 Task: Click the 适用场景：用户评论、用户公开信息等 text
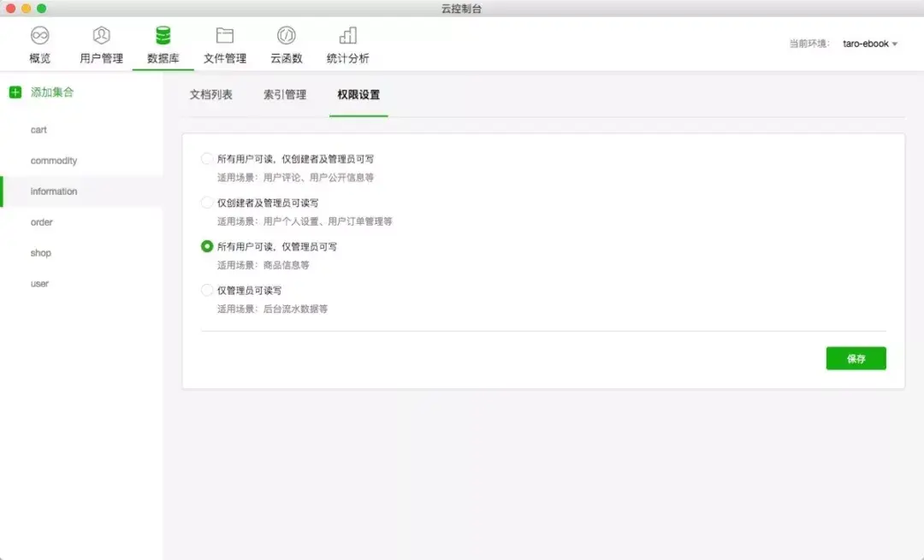pos(295,177)
